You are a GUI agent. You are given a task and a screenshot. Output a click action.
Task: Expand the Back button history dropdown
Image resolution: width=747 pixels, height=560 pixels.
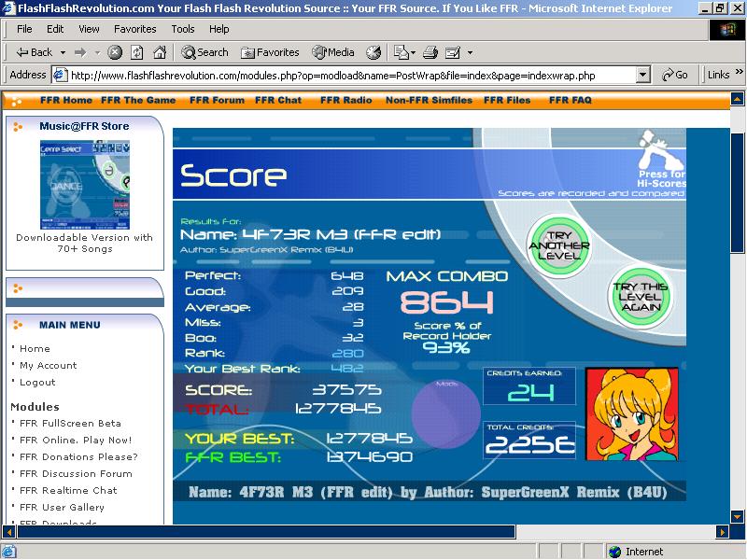point(63,52)
